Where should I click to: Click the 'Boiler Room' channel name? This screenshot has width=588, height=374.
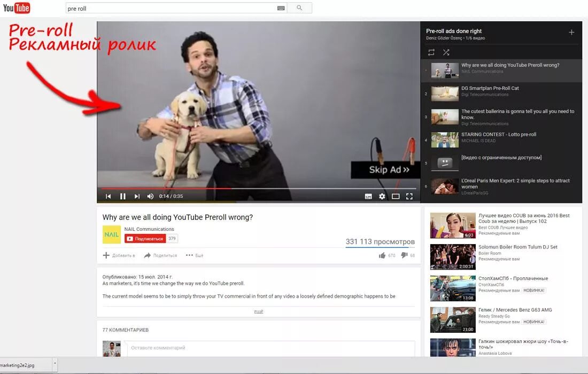tap(490, 253)
